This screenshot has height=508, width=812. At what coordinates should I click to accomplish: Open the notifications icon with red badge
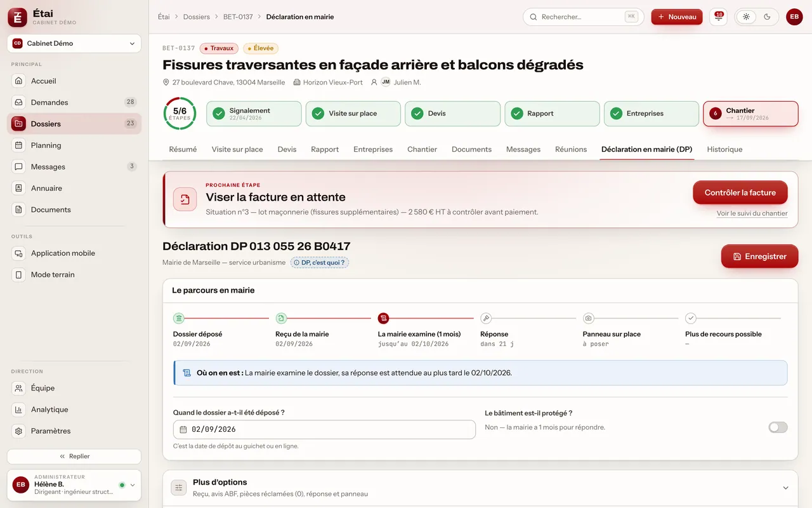[718, 17]
